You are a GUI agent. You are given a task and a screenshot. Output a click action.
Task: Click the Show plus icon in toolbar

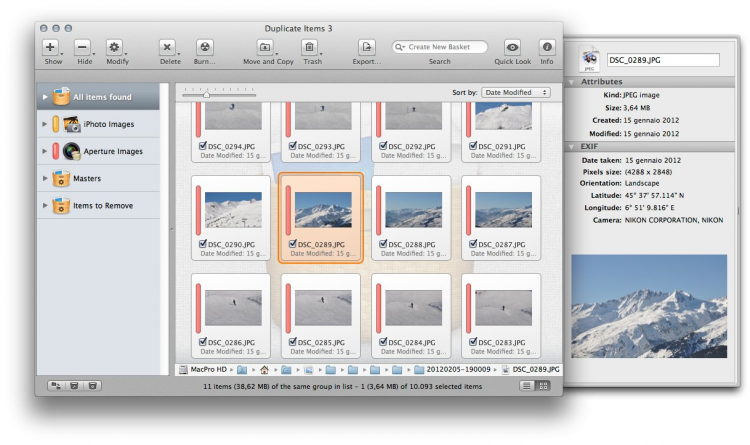tap(50, 47)
